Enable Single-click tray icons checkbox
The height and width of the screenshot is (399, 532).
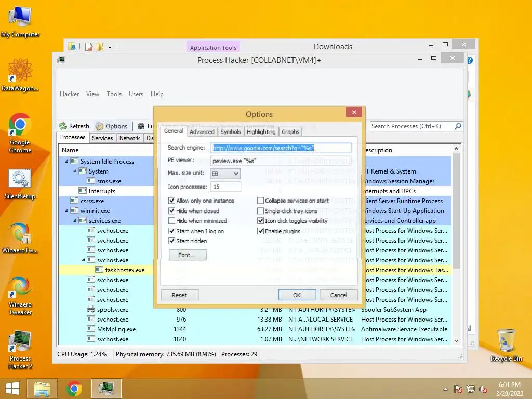(x=261, y=211)
